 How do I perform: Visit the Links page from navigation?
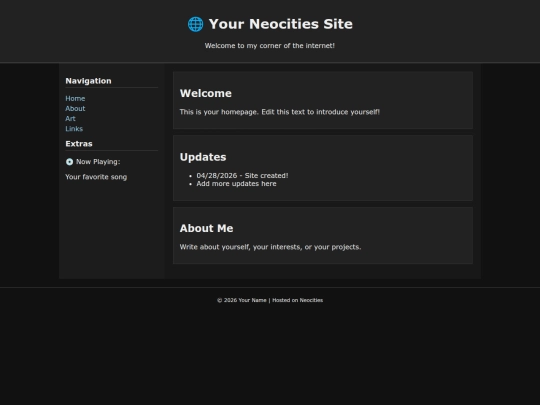(74, 129)
